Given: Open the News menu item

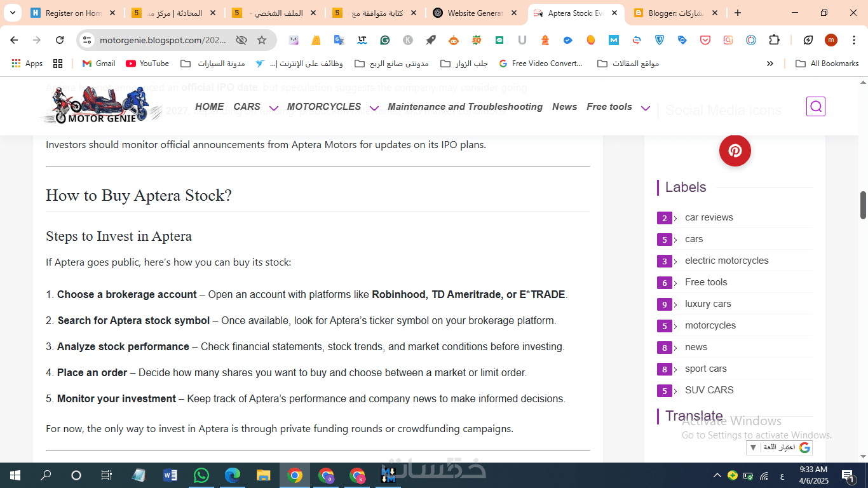Looking at the screenshot, I should click(x=564, y=107).
